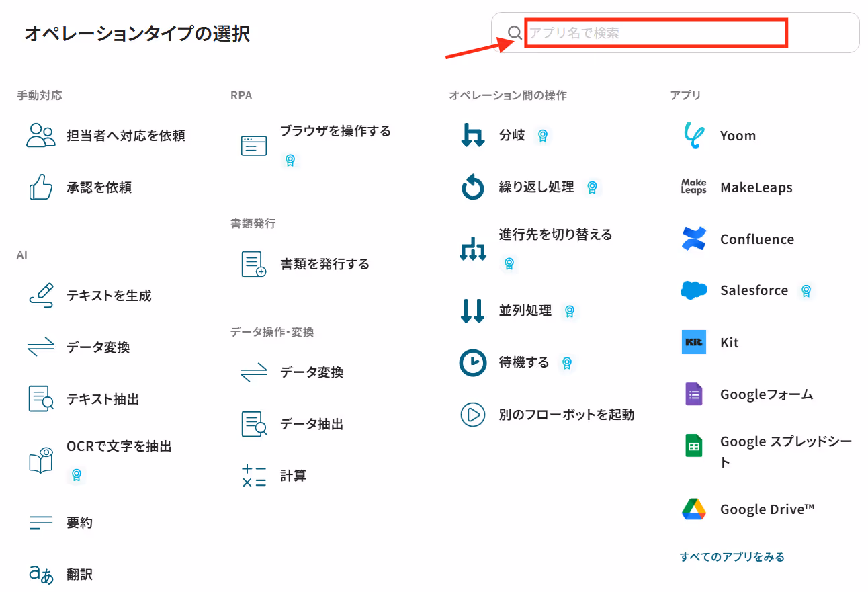Select the Google Drive™ text label
This screenshot has height=592, width=868.
click(767, 509)
